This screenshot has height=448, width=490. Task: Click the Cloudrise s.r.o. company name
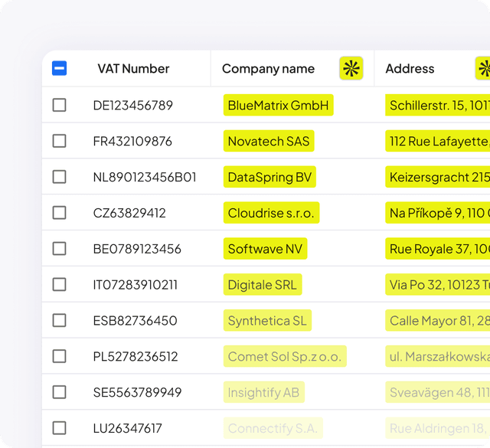271,213
